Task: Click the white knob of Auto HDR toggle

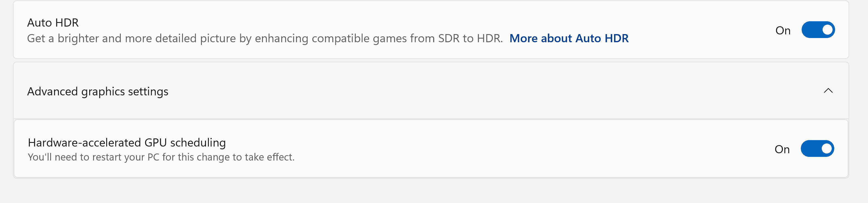Action: [x=827, y=30]
